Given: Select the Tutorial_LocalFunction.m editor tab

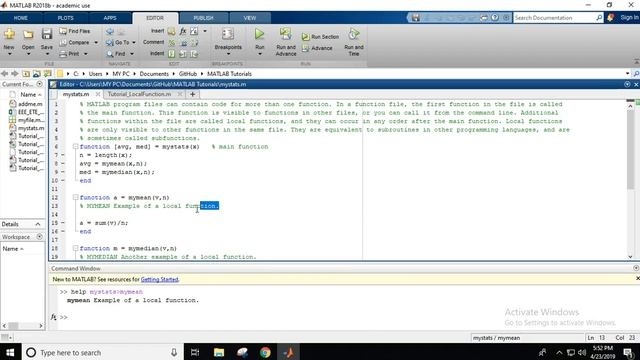Looking at the screenshot, I should tap(140, 94).
